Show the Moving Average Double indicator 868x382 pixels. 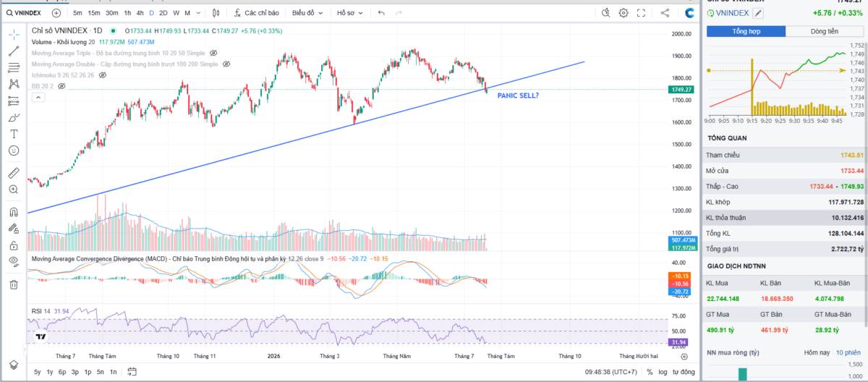click(226, 64)
